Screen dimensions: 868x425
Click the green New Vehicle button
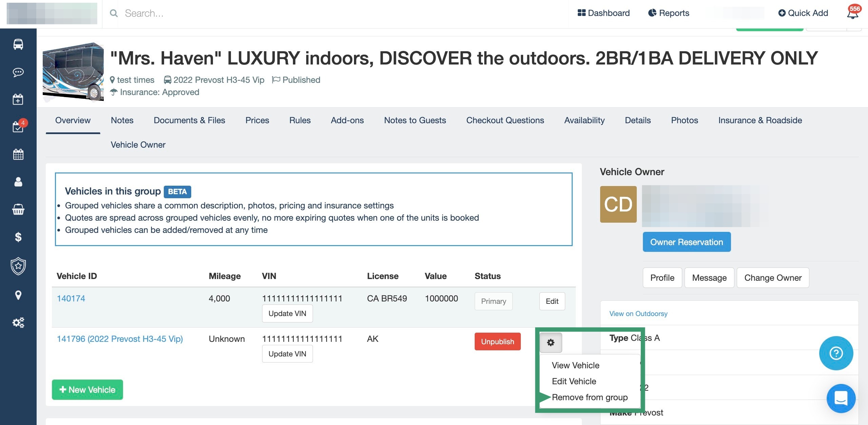[87, 390]
